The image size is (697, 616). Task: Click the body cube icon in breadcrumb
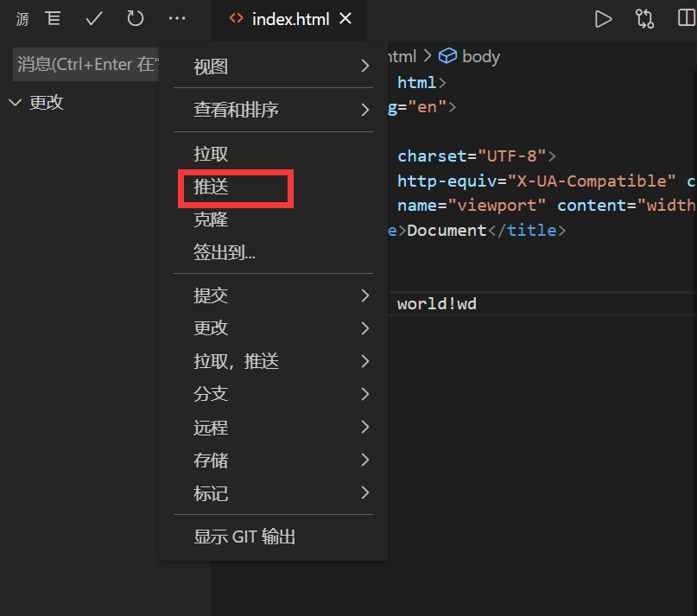(x=447, y=56)
